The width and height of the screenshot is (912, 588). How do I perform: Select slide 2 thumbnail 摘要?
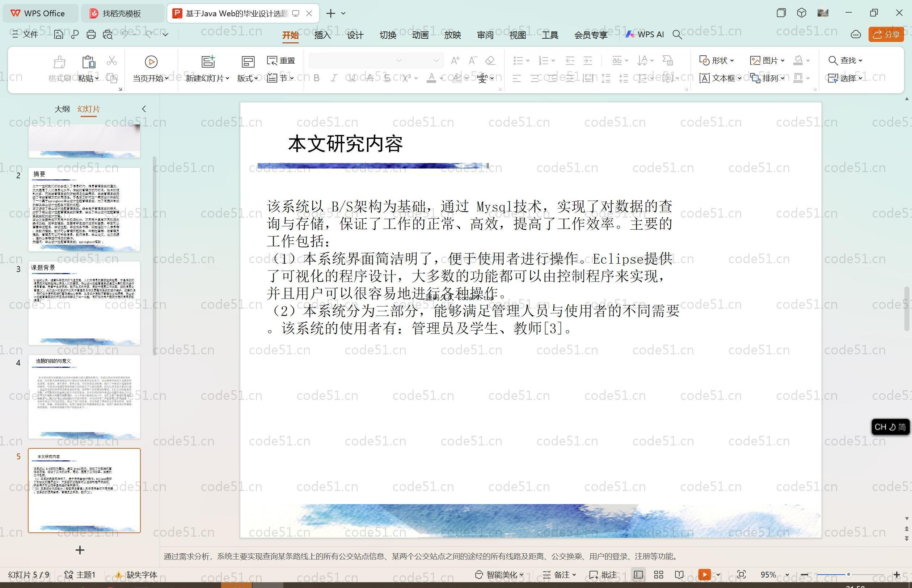[x=84, y=210]
